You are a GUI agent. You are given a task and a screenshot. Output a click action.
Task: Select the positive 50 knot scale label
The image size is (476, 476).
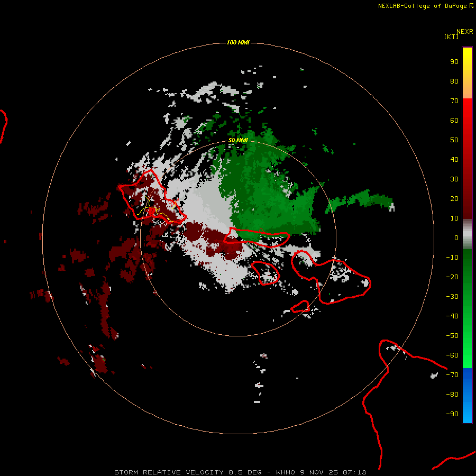[454, 140]
